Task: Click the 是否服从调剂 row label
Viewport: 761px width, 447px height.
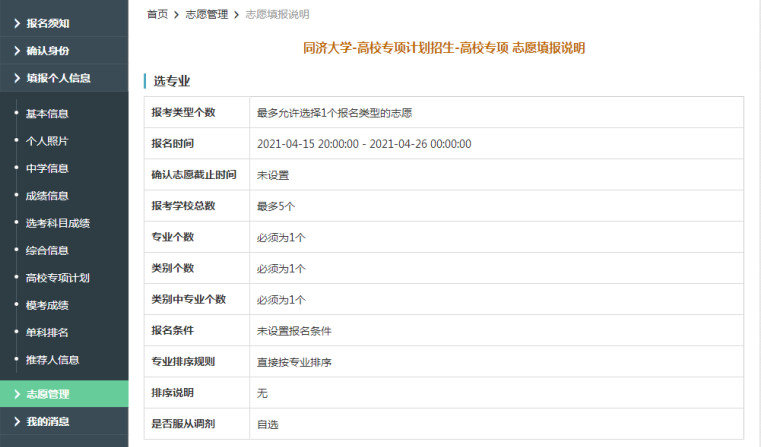Action: click(183, 424)
